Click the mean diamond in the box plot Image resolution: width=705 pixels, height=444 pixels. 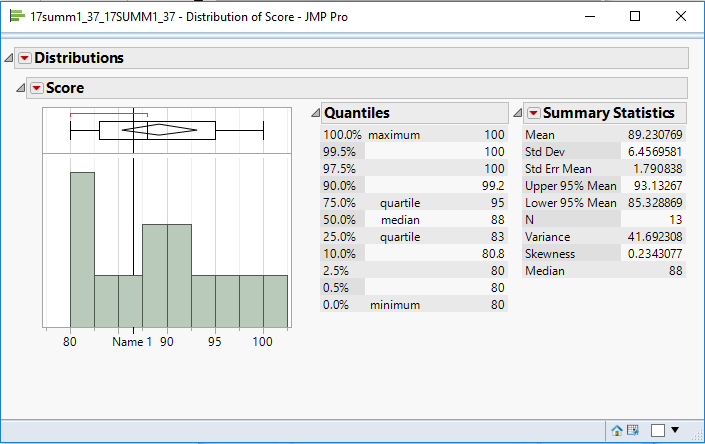tap(157, 129)
